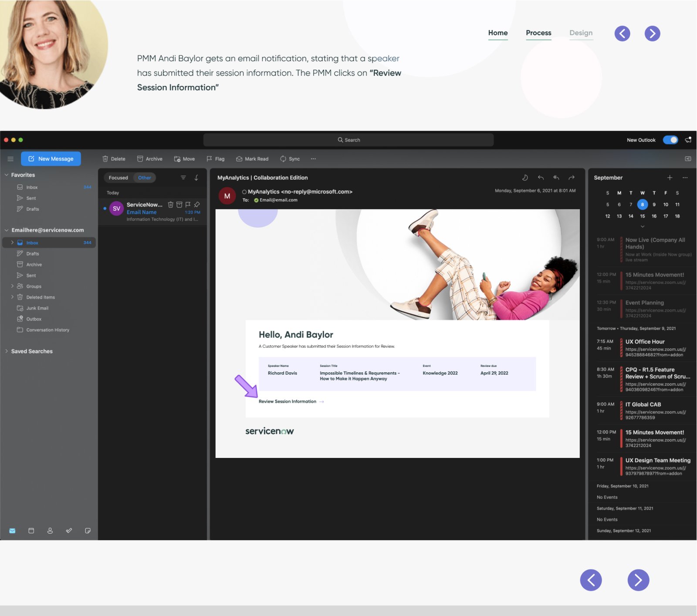Viewport: 697px width, 616px height.
Task: Change sort order with arrow icon
Action: (x=196, y=178)
